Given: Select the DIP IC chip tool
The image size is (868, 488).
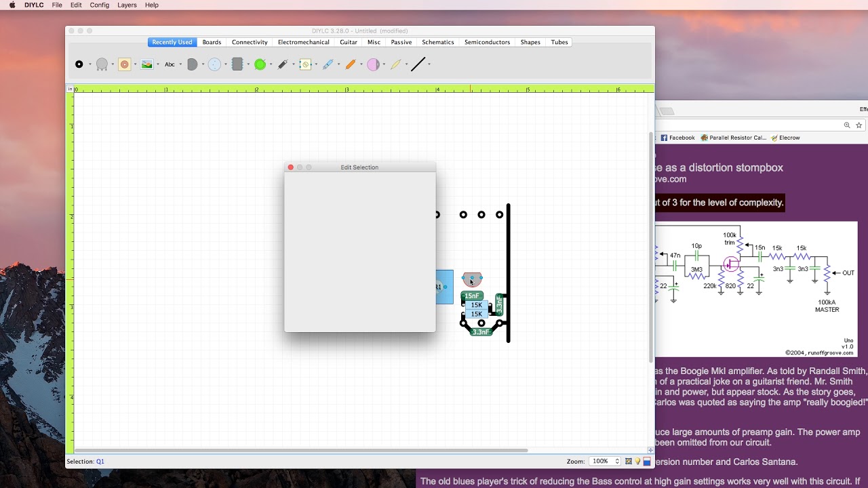Looking at the screenshot, I should tap(237, 64).
